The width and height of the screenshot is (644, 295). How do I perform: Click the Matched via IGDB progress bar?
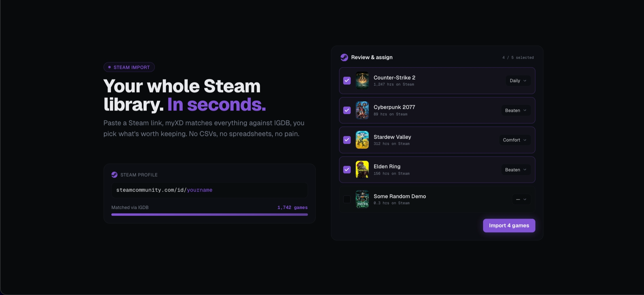tap(209, 214)
